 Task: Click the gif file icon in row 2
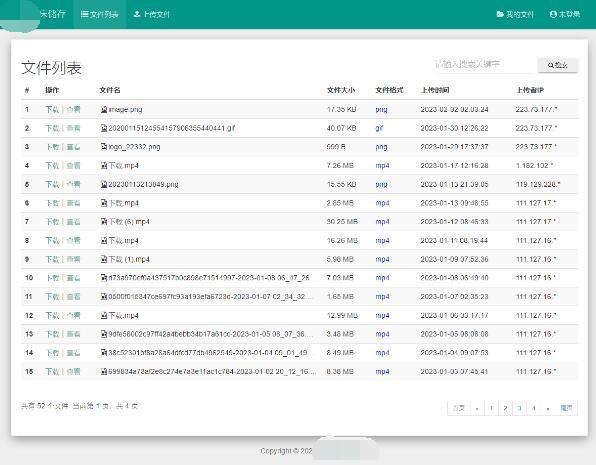point(104,128)
